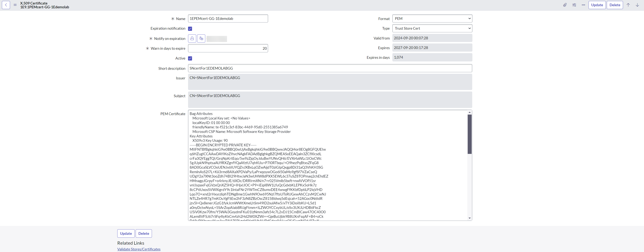Image resolution: width=644 pixels, height=252 pixels.
Task: Uncheck the Expiration notification checkbox
Action: (190, 29)
